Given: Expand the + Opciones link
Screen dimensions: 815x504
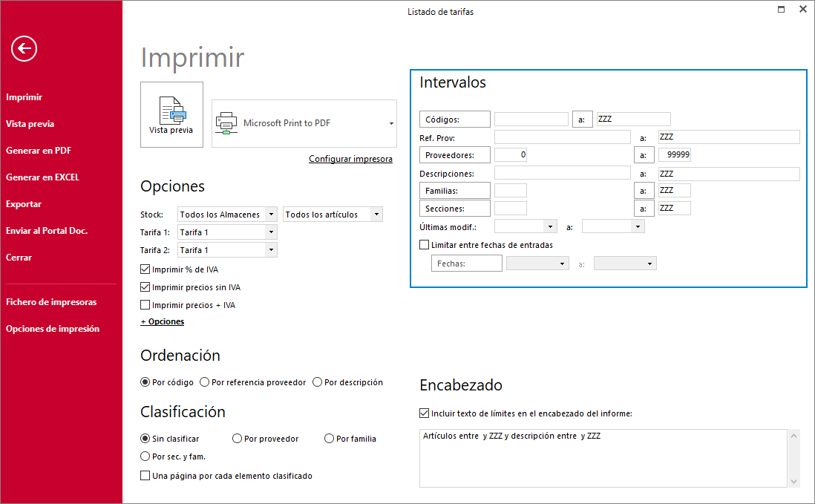Looking at the screenshot, I should [162, 321].
